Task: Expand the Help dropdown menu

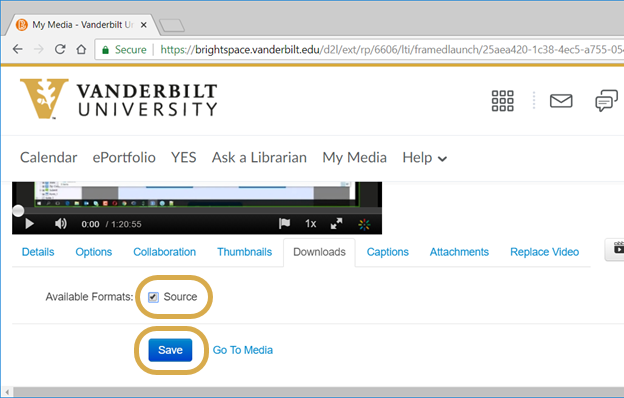Action: click(x=424, y=158)
